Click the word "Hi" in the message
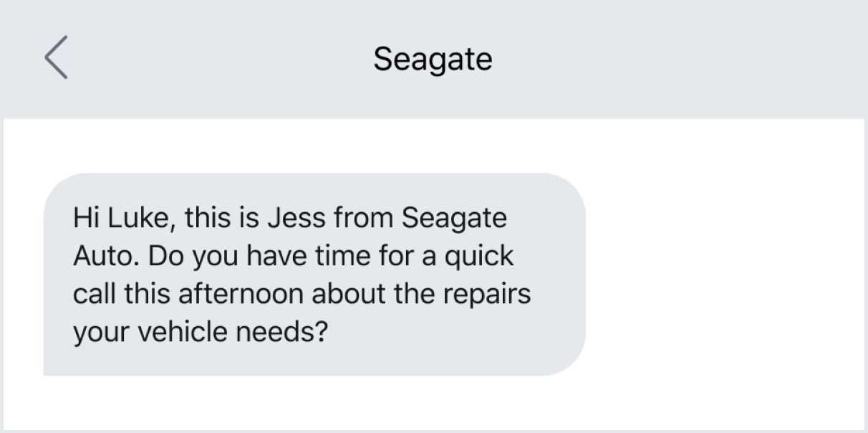 click(84, 218)
